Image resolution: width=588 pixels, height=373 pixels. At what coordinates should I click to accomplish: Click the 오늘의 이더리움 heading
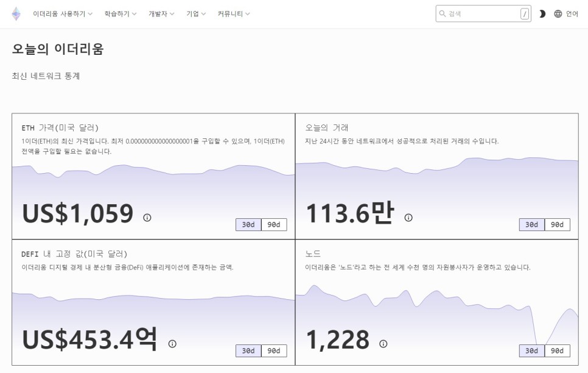coord(58,49)
